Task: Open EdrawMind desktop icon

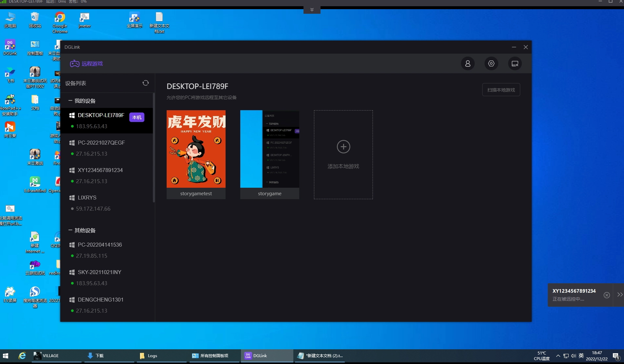Action: click(35, 185)
